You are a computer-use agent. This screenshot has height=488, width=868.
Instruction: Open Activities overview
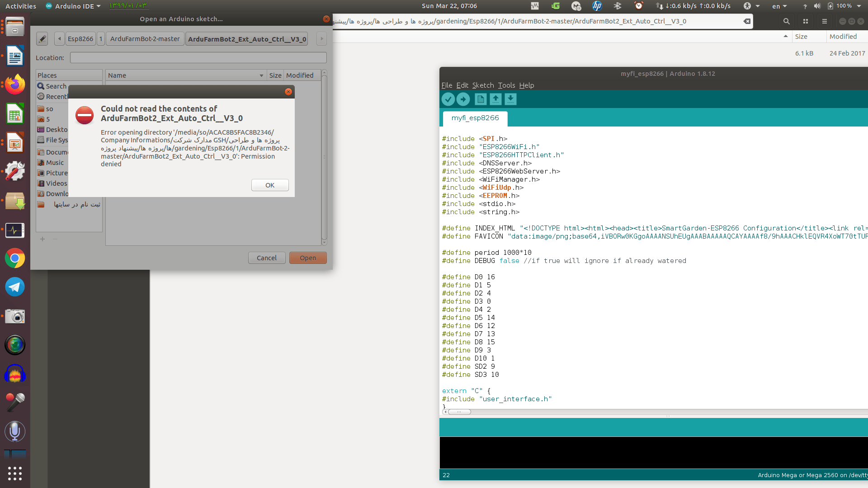tap(21, 6)
